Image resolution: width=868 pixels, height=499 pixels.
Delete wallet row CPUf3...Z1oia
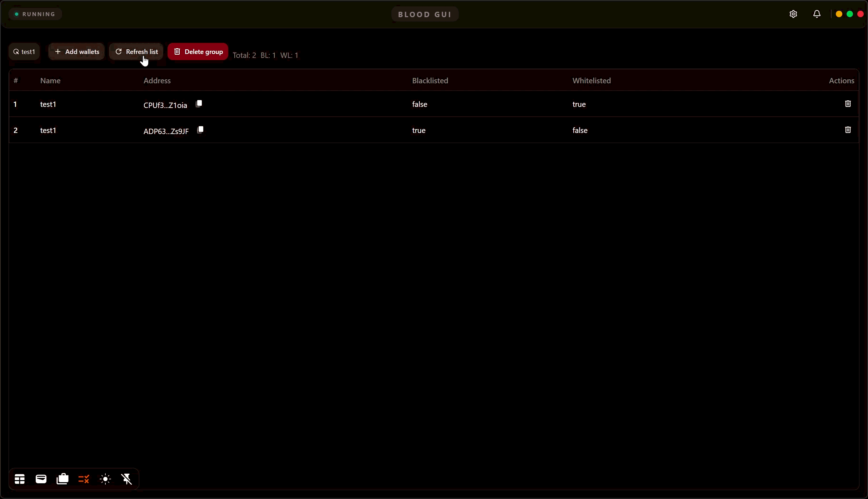point(848,104)
